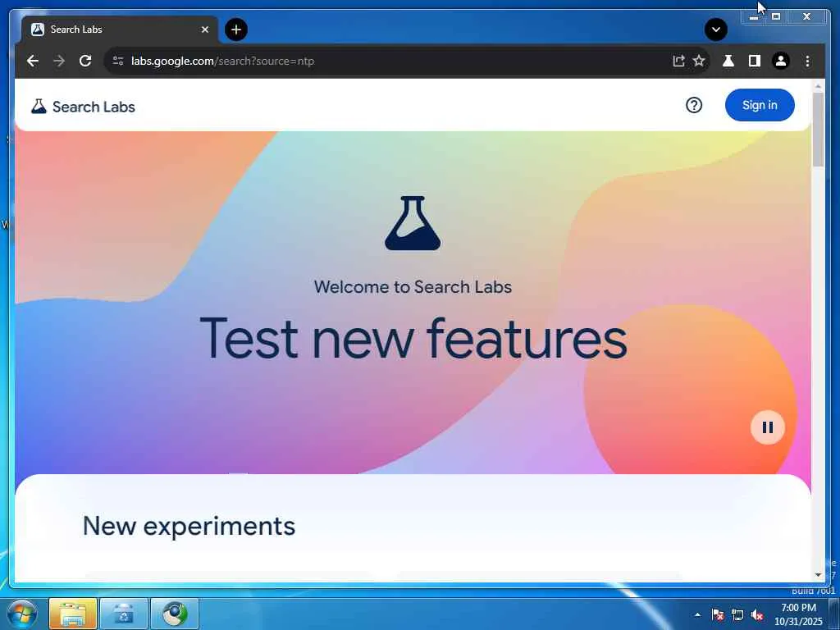Share this page icon in address bar
Viewport: 840px width, 630px height.
678,61
